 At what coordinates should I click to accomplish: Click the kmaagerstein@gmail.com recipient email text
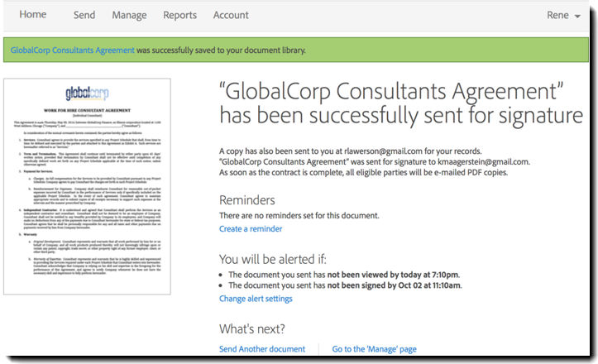[x=483, y=161]
